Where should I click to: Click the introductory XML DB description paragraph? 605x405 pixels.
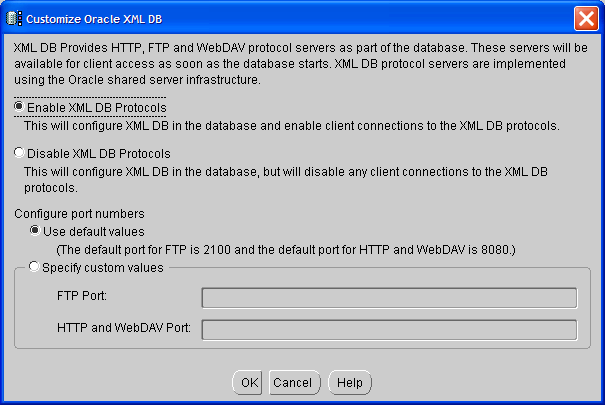[300, 64]
